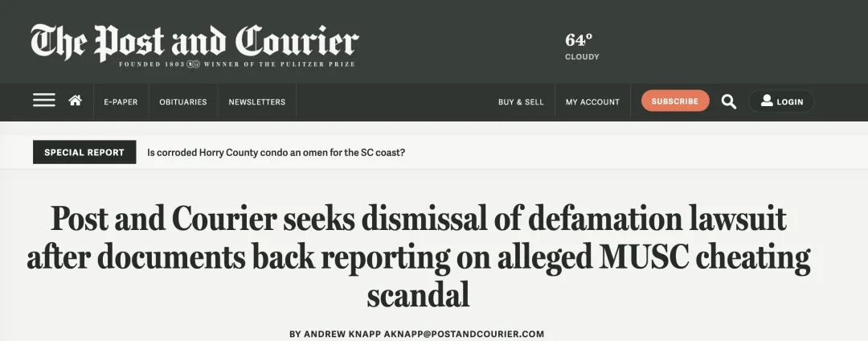
Task: Open the Horry County condo story link
Action: coord(276,152)
